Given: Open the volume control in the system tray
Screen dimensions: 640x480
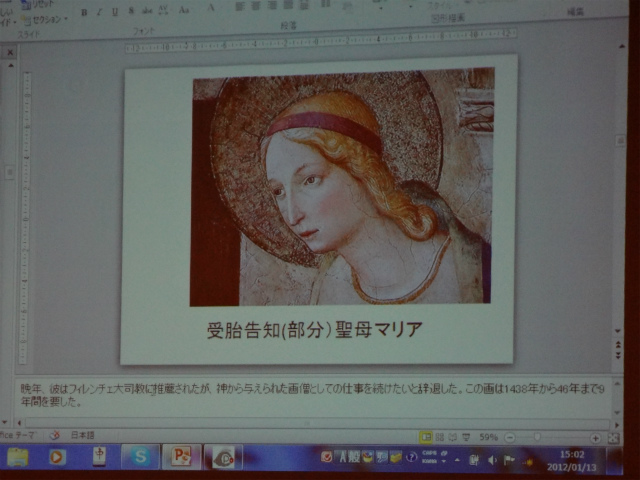Looking at the screenshot, I should pos(492,461).
